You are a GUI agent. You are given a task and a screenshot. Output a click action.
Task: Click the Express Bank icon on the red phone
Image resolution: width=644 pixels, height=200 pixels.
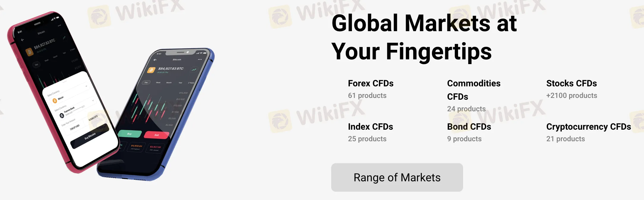click(x=62, y=115)
